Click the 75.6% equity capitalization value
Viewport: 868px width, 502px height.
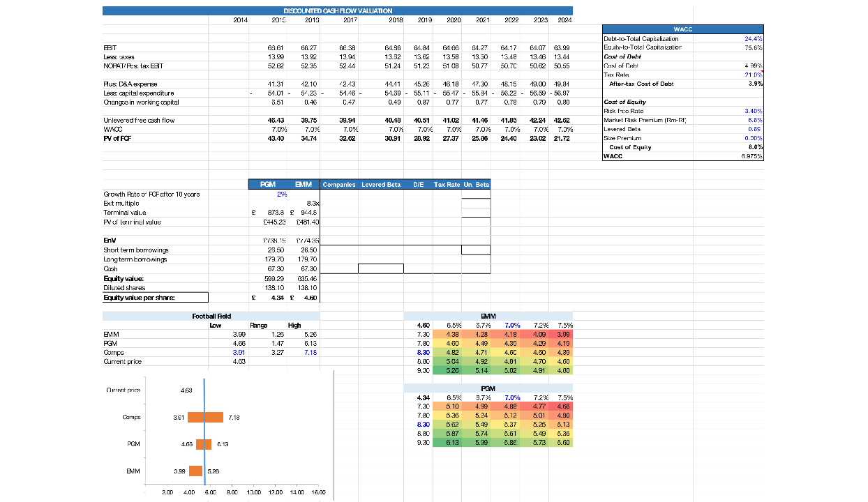754,47
